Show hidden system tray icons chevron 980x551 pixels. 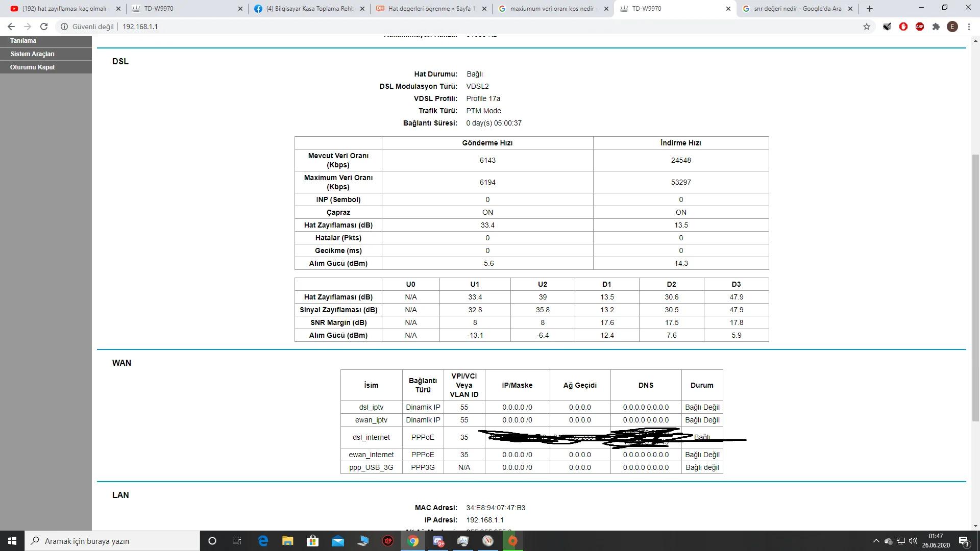pyautogui.click(x=876, y=541)
